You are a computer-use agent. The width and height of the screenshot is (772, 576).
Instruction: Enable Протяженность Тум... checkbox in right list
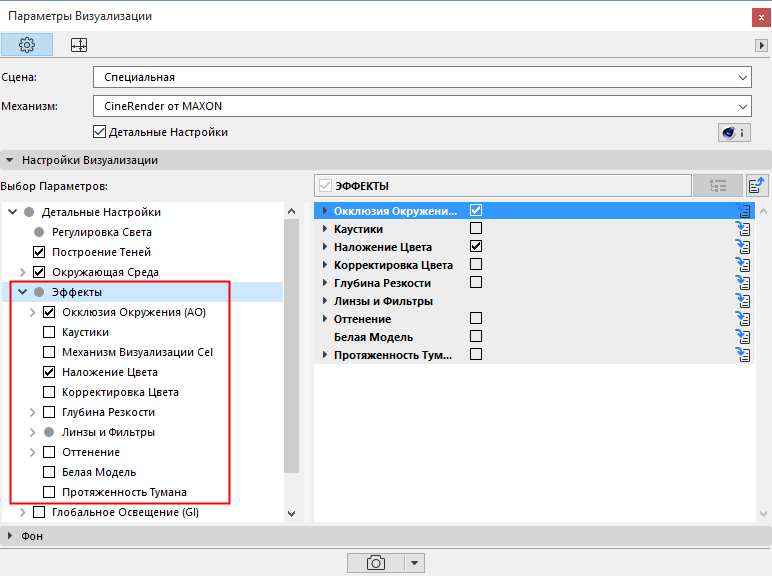476,354
